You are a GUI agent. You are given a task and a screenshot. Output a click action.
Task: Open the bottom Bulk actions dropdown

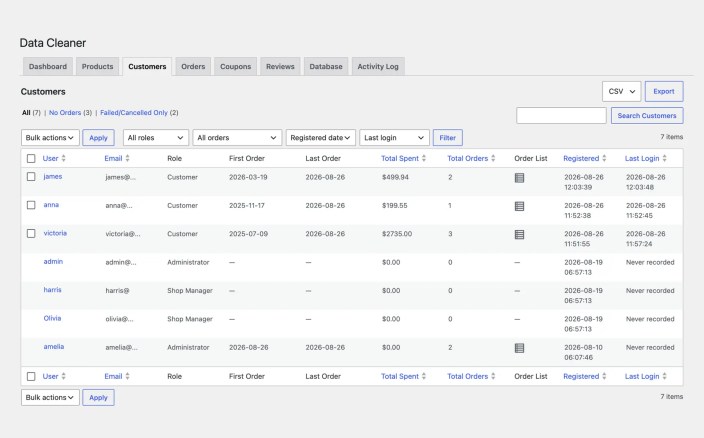[50, 398]
